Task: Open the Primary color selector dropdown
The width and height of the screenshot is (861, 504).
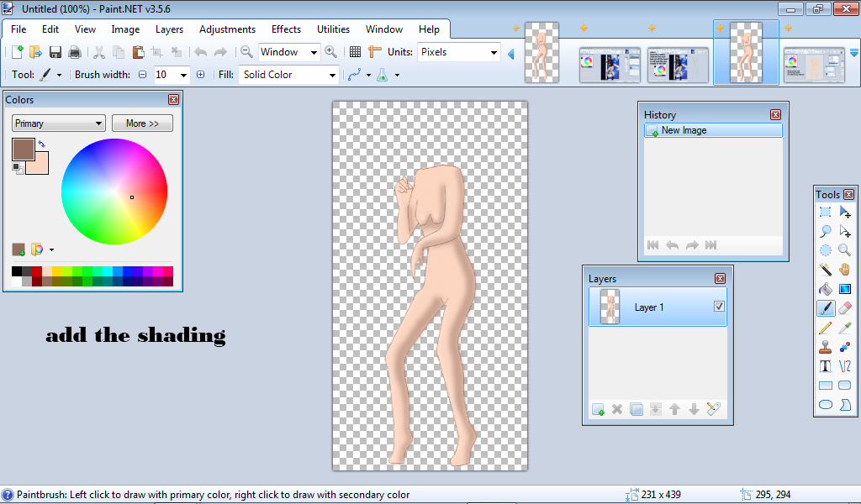Action: pos(58,123)
